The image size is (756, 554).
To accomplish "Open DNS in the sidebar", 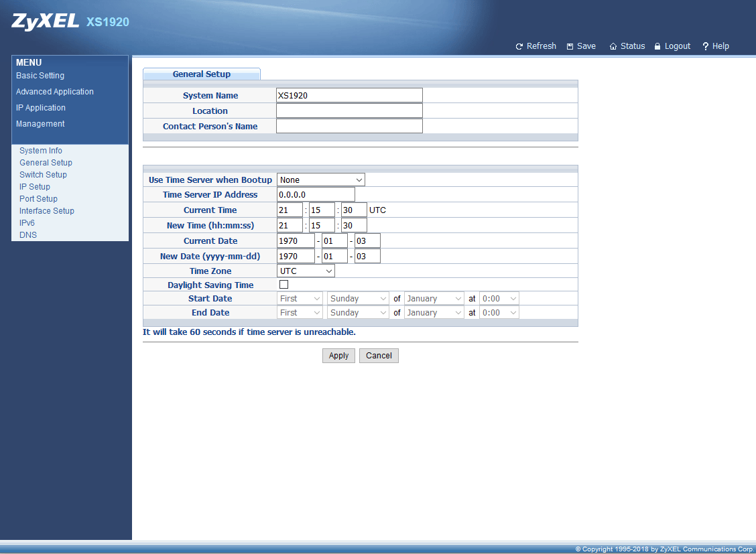I will 28,235.
